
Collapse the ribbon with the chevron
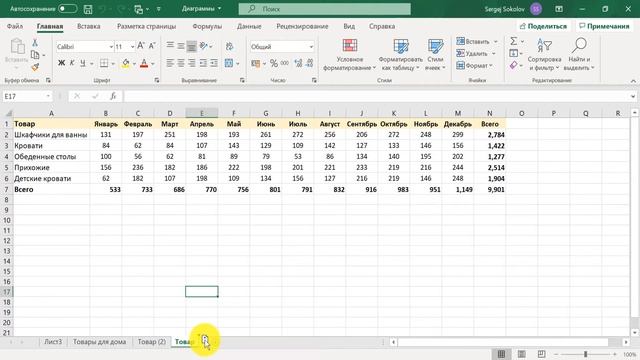[633, 81]
